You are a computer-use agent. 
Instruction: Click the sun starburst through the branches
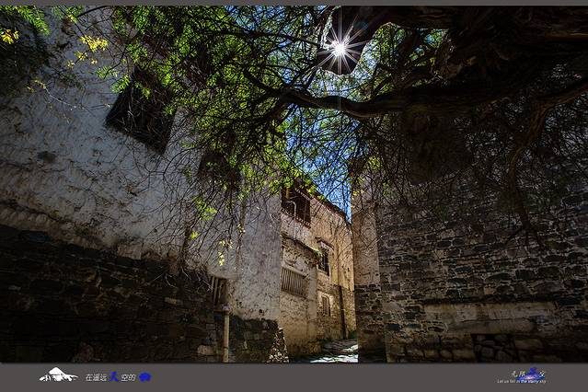pos(340,50)
